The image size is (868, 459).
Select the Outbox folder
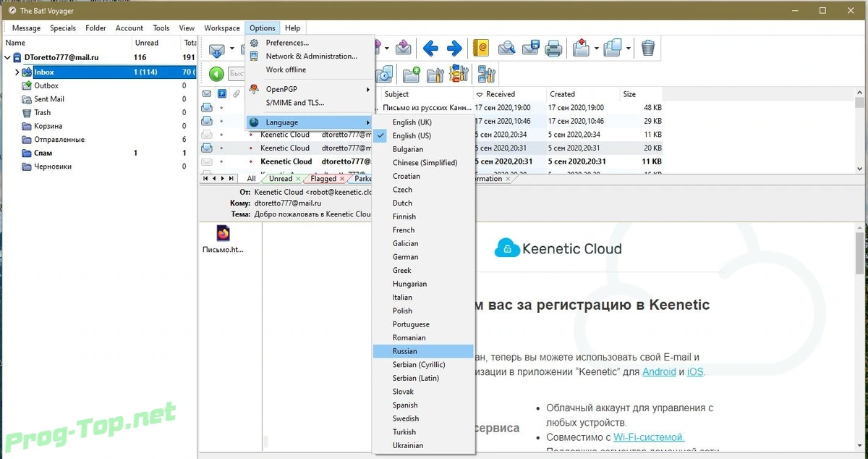[x=46, y=85]
